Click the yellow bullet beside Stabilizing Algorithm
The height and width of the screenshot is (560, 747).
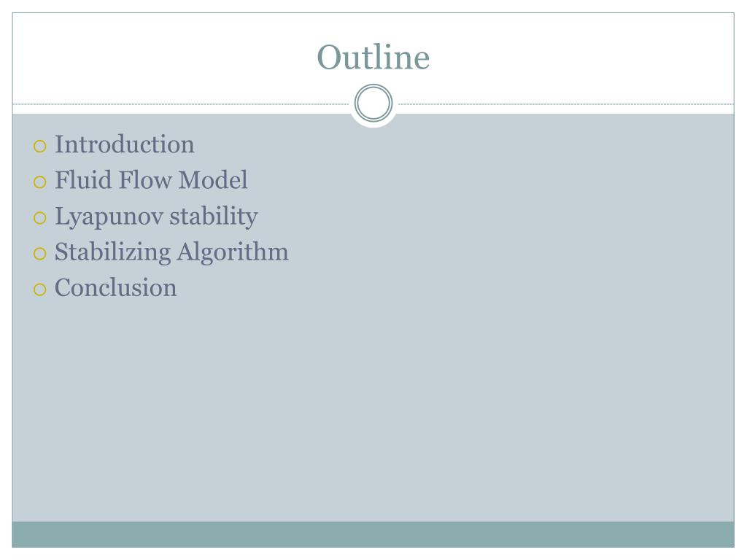pos(40,253)
